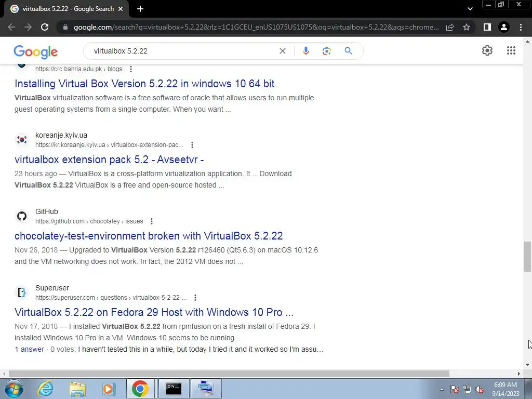Start a voice search with microphone
The width and height of the screenshot is (532, 399).
[305, 51]
